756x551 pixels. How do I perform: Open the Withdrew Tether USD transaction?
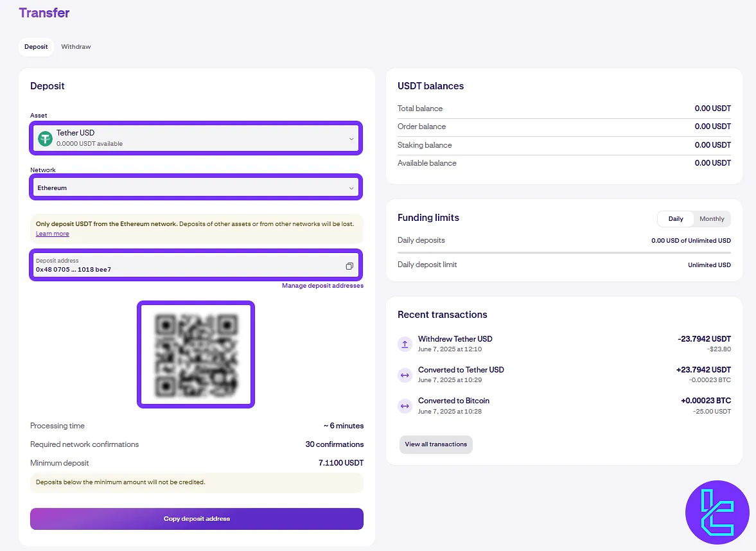coord(564,344)
